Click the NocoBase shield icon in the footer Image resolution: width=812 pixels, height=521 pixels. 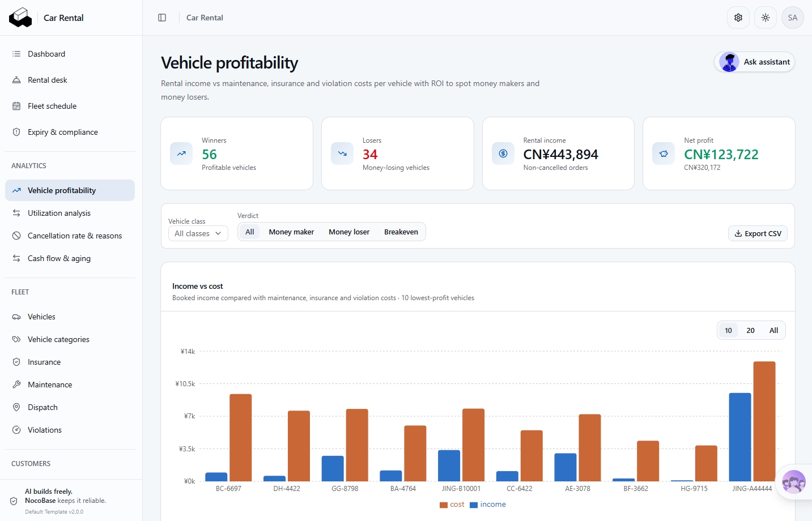pyautogui.click(x=14, y=501)
